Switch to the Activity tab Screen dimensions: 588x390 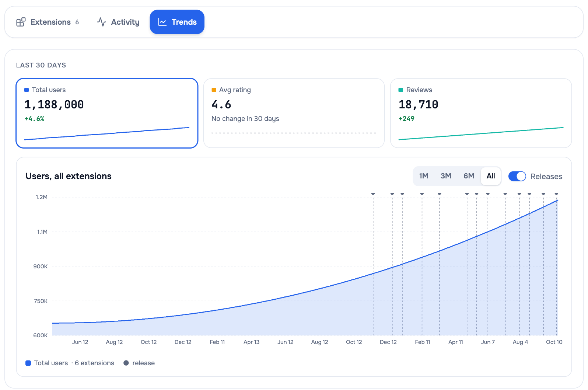118,22
